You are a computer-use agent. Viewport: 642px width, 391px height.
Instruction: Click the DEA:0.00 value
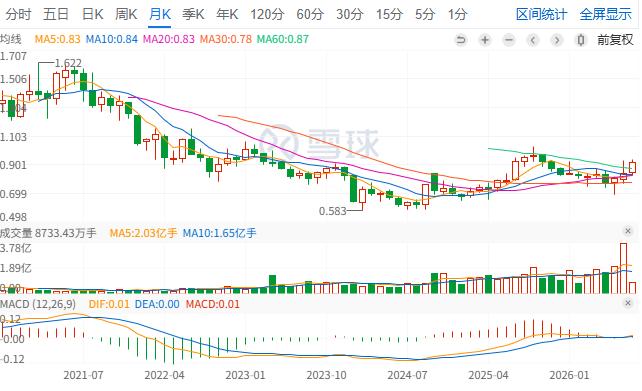pos(157,304)
